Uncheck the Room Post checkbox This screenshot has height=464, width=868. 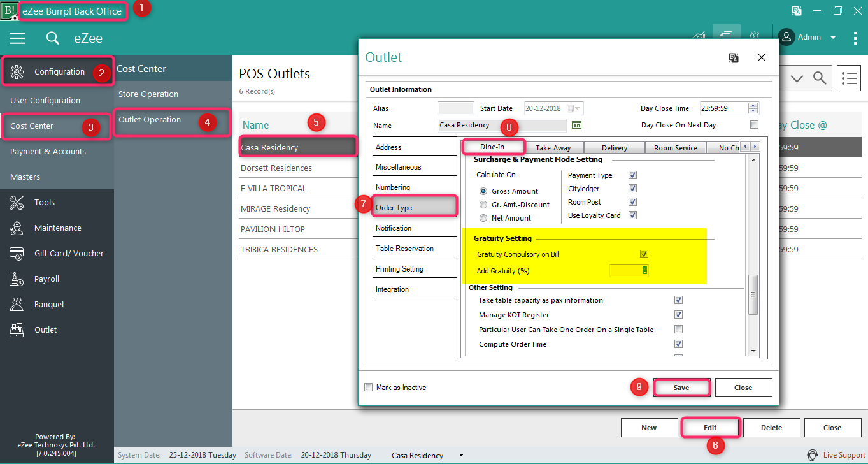632,201
